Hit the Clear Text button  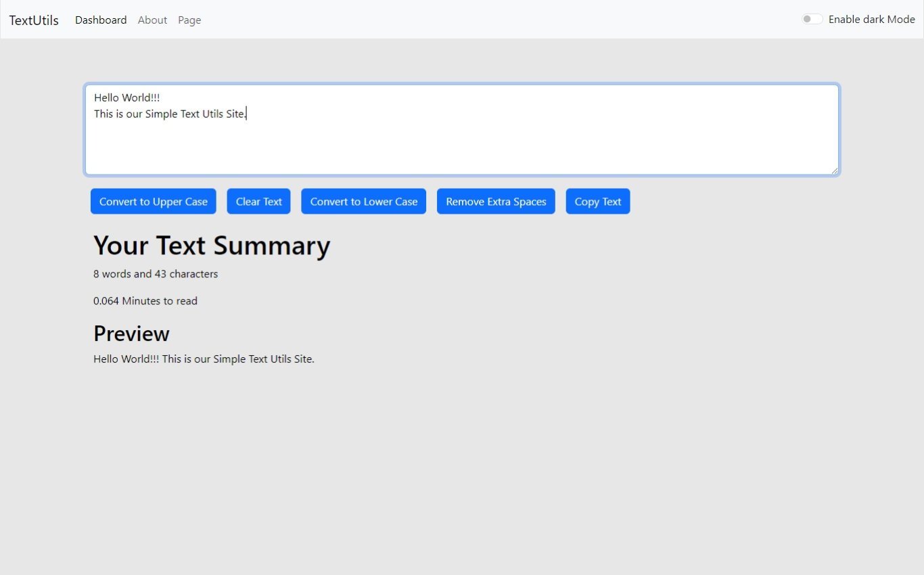[258, 202]
